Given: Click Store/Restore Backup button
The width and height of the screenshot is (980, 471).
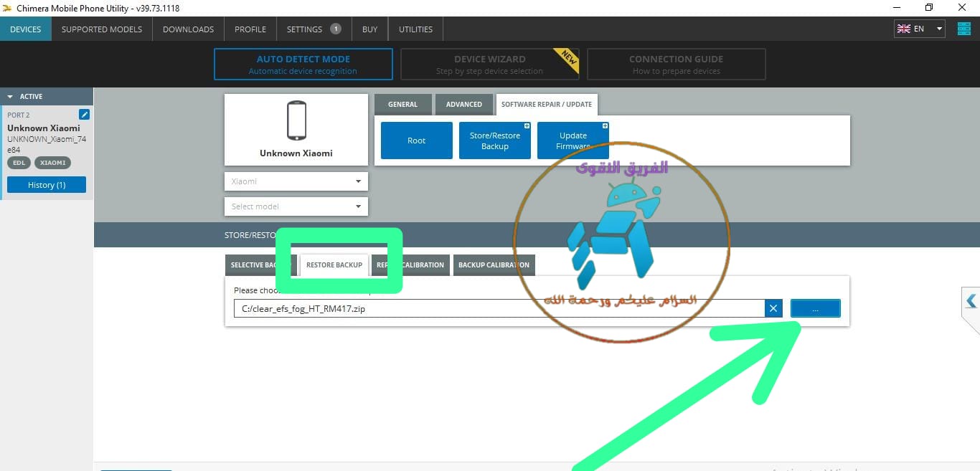Looking at the screenshot, I should point(495,141).
